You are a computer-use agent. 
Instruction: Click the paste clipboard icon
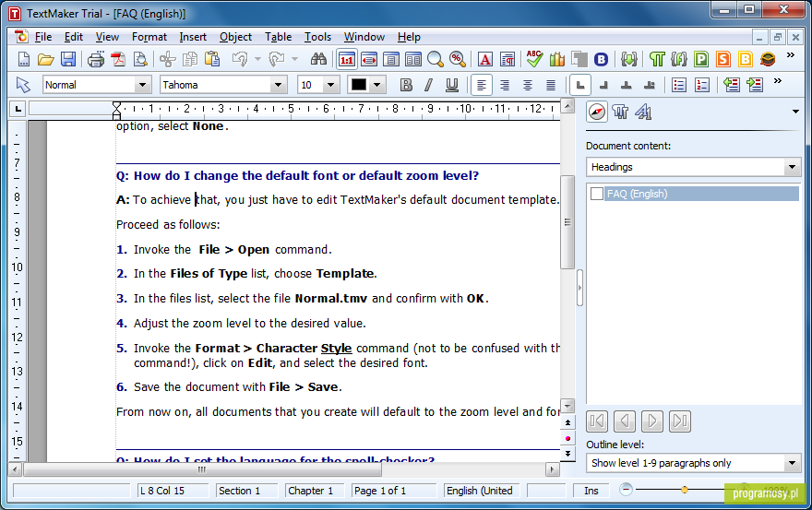(212, 59)
